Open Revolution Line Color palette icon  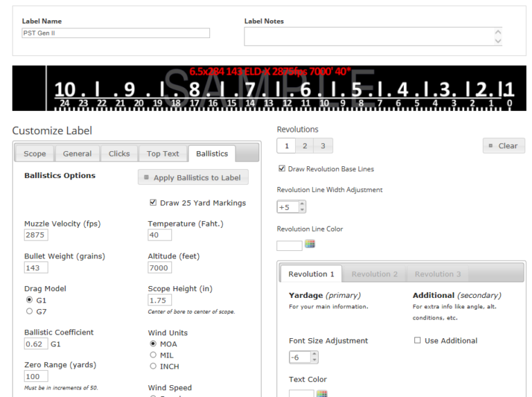click(x=310, y=245)
